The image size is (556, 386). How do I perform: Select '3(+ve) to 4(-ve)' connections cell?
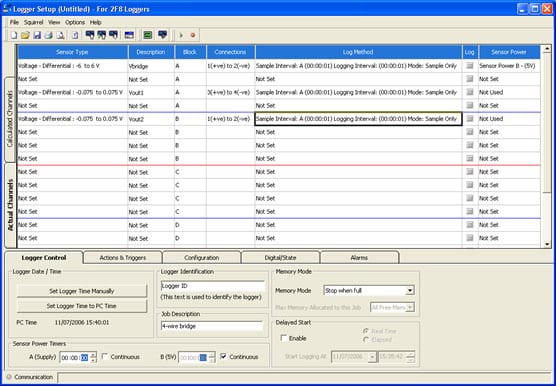pos(230,93)
